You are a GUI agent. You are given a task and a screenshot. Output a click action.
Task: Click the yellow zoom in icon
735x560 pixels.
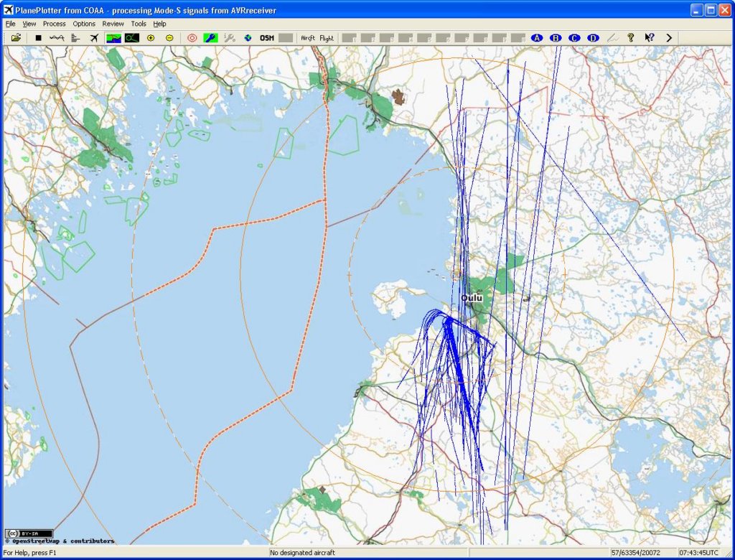(x=151, y=38)
